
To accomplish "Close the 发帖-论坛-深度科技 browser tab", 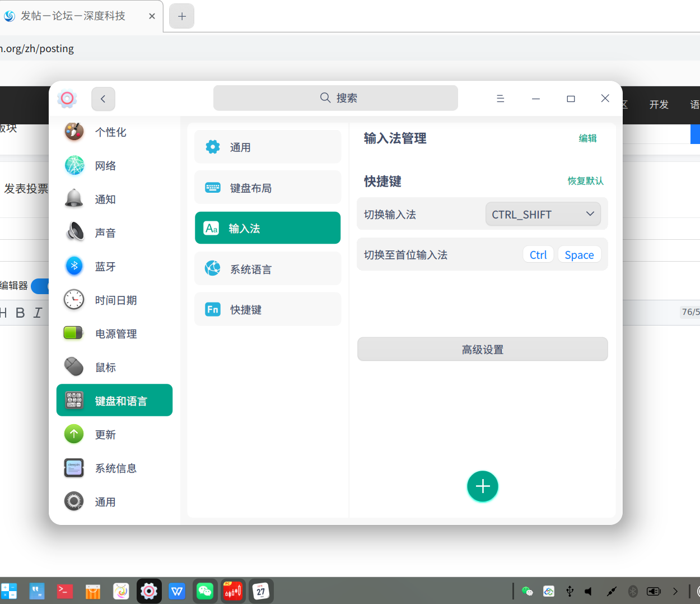I will [152, 16].
